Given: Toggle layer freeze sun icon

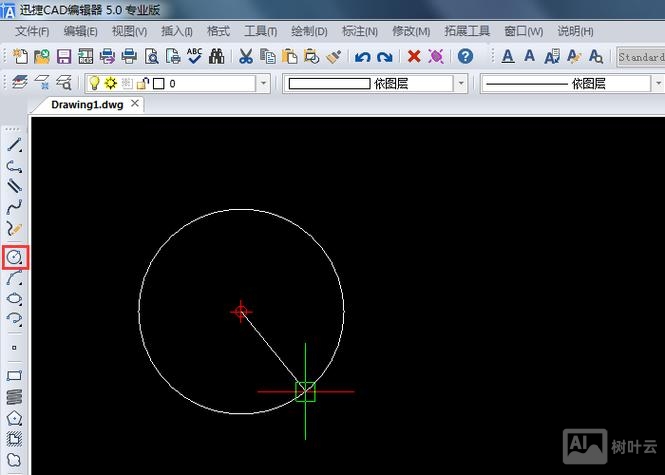Looking at the screenshot, I should coord(111,84).
